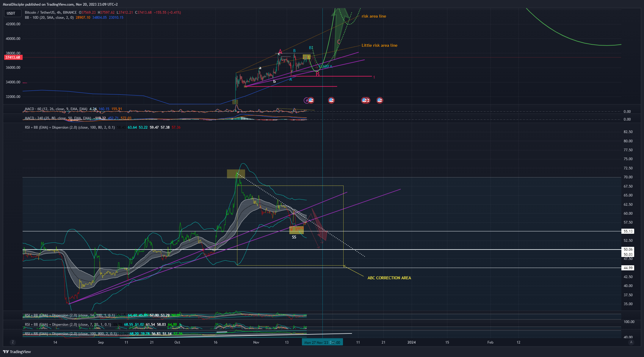Click the 42000.00 price axis label

[x=13, y=24]
